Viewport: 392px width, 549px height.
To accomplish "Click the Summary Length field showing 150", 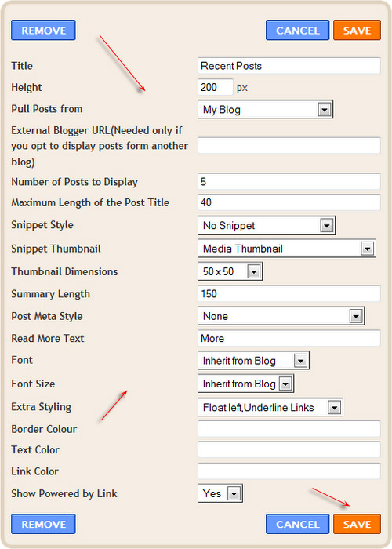I will click(x=289, y=294).
